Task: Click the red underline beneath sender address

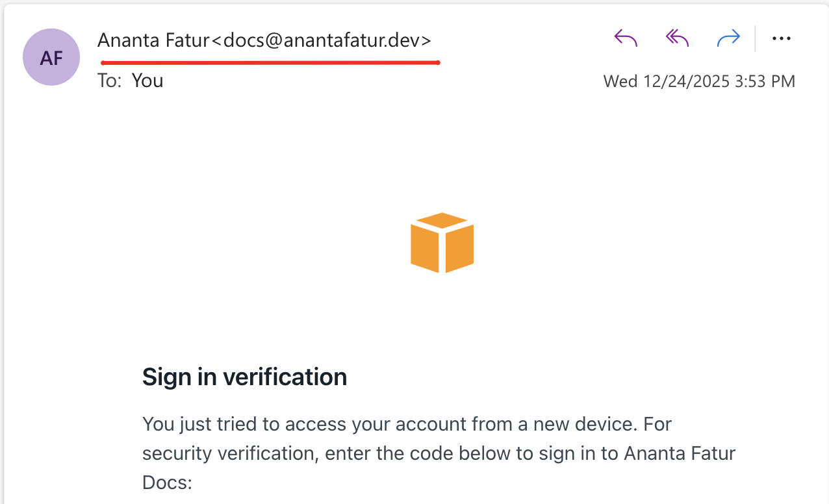Action: point(270,62)
